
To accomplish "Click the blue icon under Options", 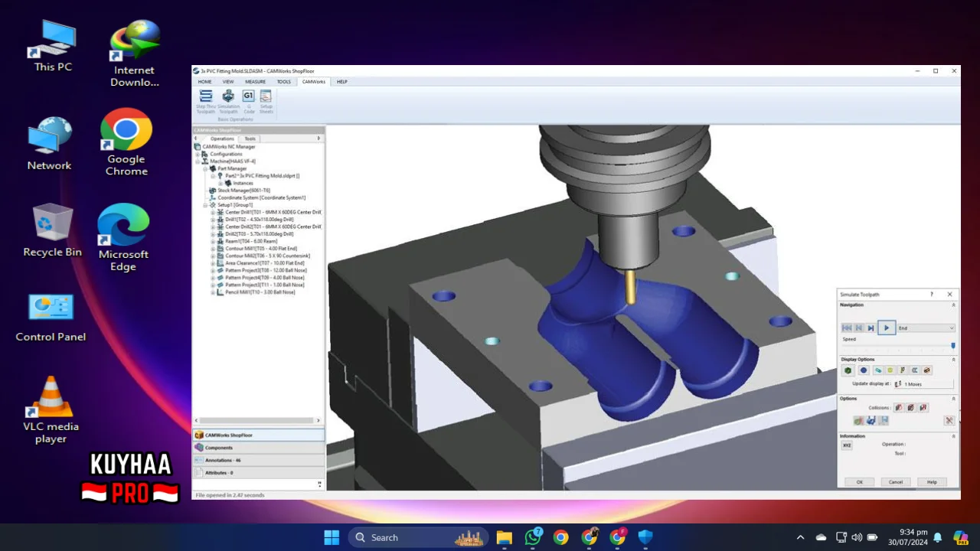I will point(871,421).
